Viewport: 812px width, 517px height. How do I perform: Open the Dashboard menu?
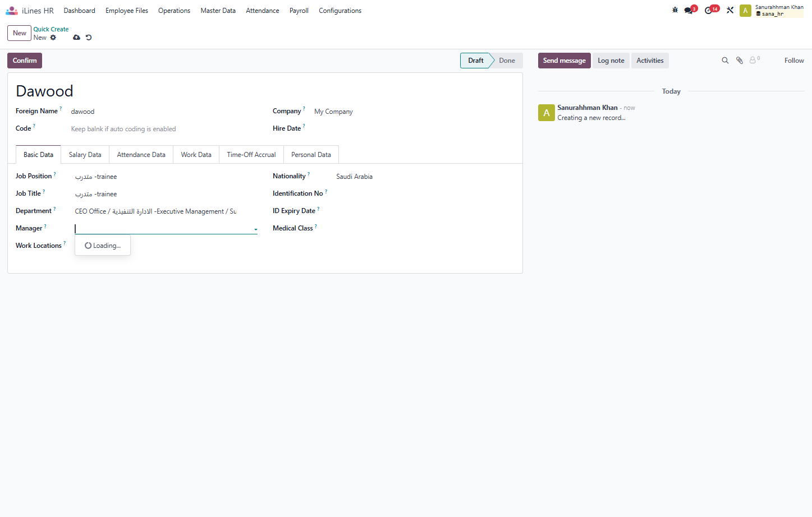coord(80,11)
